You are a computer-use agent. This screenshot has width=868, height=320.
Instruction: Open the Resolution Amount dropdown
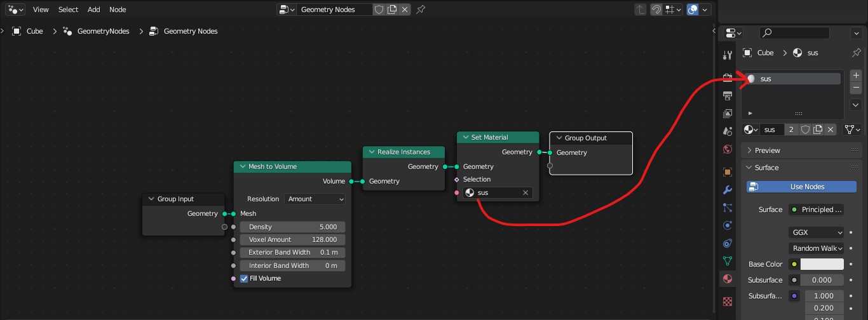pyautogui.click(x=315, y=199)
